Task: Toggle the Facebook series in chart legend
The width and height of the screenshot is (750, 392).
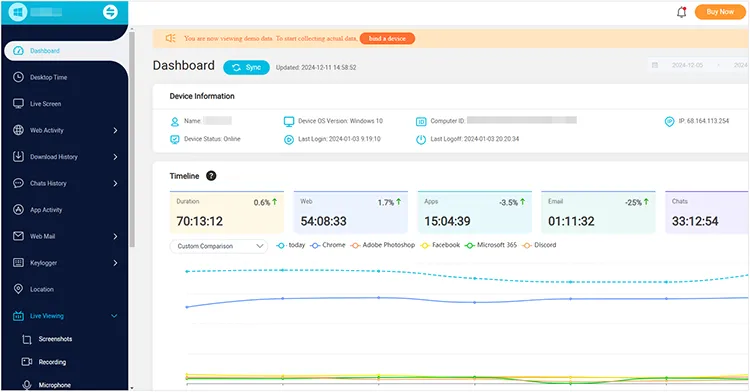Action: click(440, 245)
